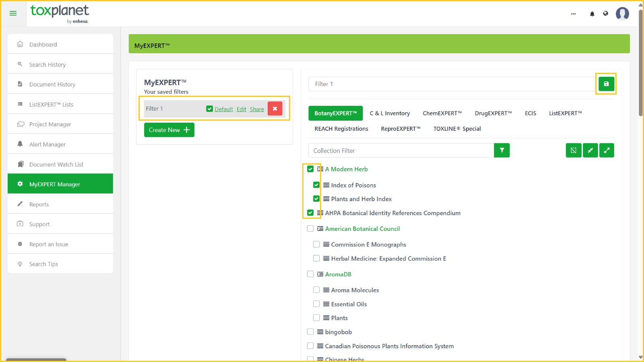
Task: Delete Filter 1 with the red X
Action: [x=275, y=109]
